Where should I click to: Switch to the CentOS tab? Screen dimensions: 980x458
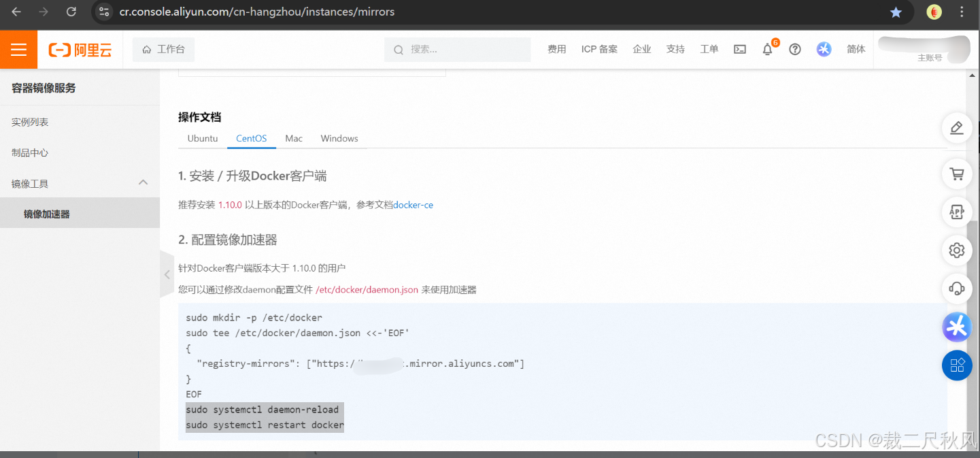pyautogui.click(x=252, y=138)
